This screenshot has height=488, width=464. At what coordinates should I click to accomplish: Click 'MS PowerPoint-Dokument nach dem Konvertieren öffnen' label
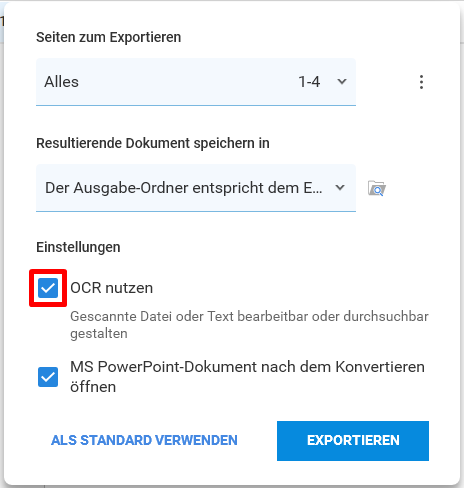(x=247, y=377)
